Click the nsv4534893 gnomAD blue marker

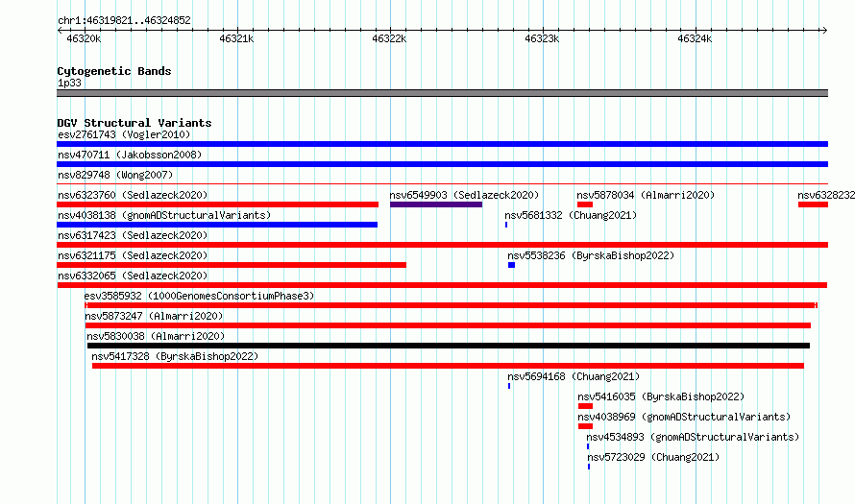588,446
